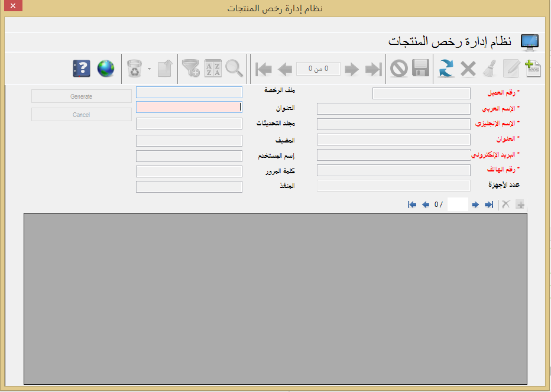This screenshot has width=551, height=392.
Task: Click the Cancel button
Action: click(x=82, y=115)
